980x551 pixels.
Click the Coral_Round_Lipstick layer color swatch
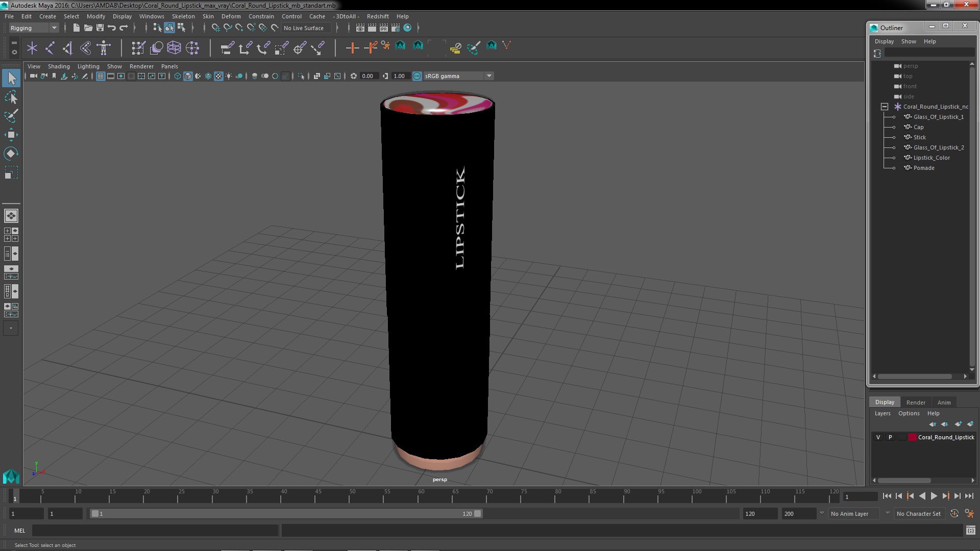coord(913,437)
